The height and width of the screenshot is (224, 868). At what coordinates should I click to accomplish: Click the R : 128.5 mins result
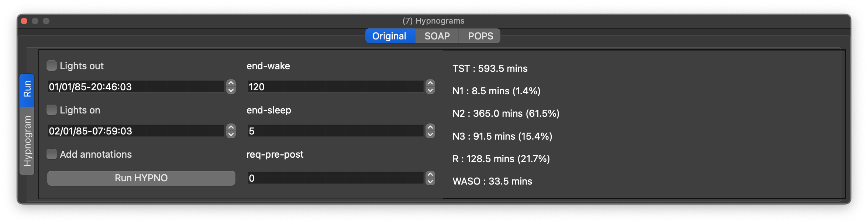tap(501, 159)
